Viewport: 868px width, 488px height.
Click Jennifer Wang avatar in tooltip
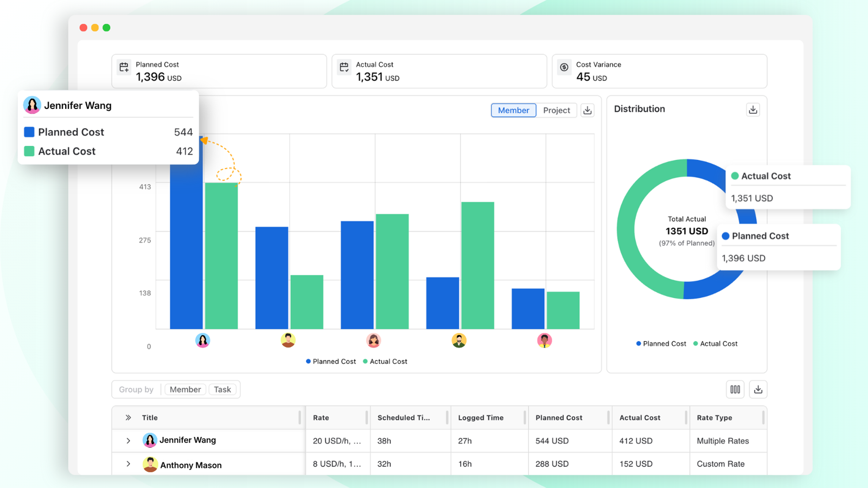pos(32,105)
